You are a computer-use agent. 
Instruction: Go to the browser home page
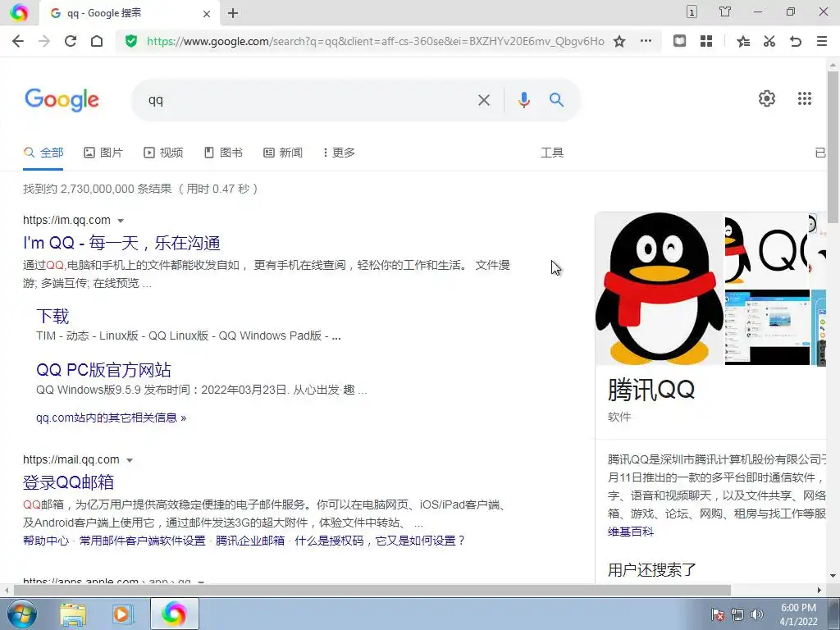(97, 41)
